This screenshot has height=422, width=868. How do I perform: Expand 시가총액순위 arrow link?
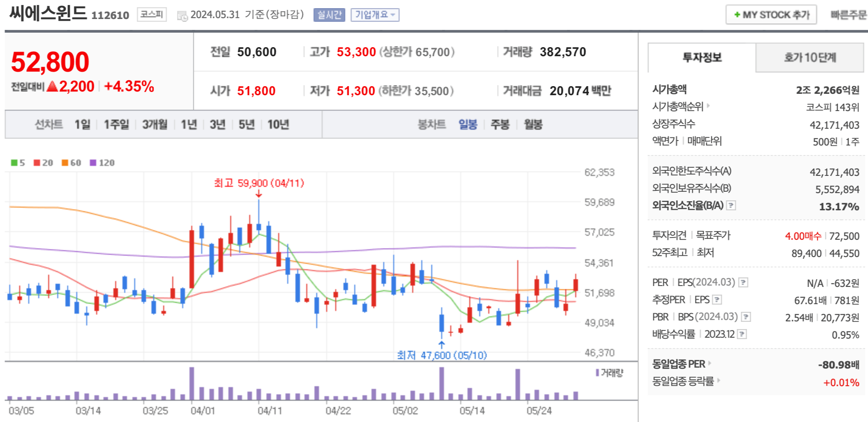[x=708, y=106]
